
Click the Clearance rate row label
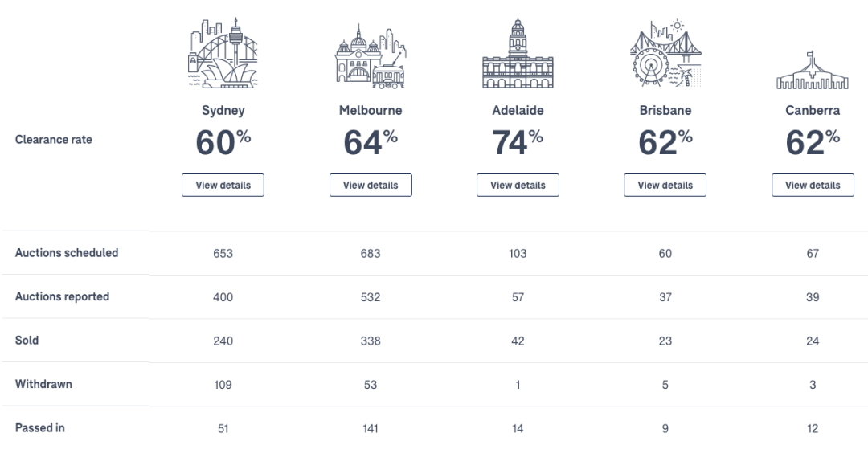(54, 139)
